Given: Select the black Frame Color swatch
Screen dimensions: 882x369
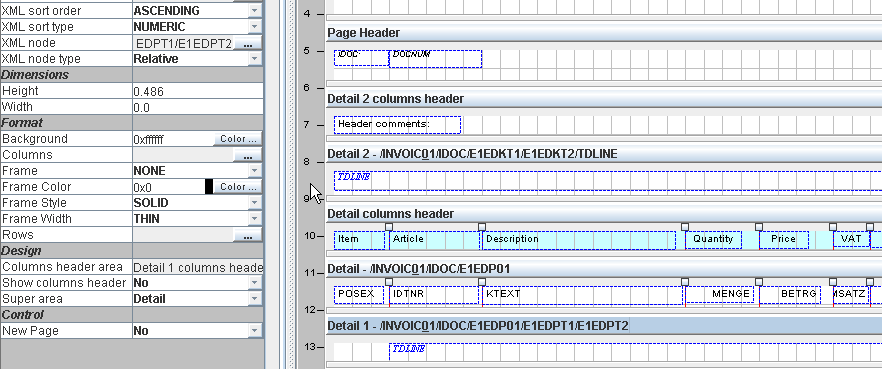Looking at the screenshot, I should coord(209,187).
